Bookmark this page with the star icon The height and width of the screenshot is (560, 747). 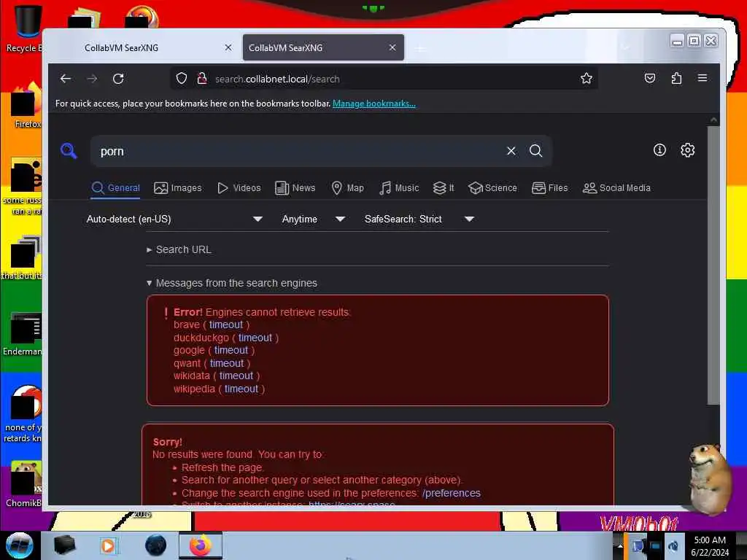coord(586,79)
